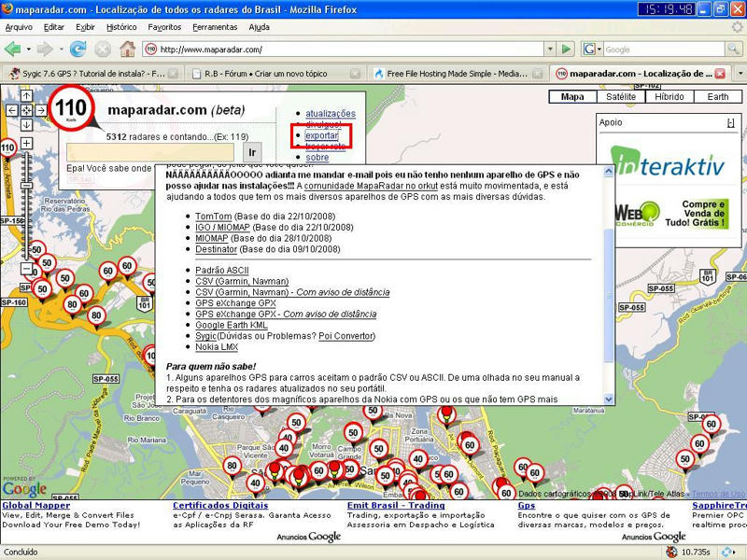The width and height of the screenshot is (747, 560).
Task: Close the Sygic 7.6 GPS tab
Action: (x=173, y=74)
